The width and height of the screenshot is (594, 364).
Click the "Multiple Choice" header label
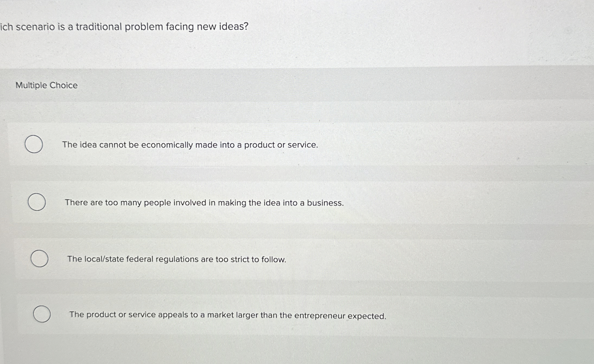(46, 85)
